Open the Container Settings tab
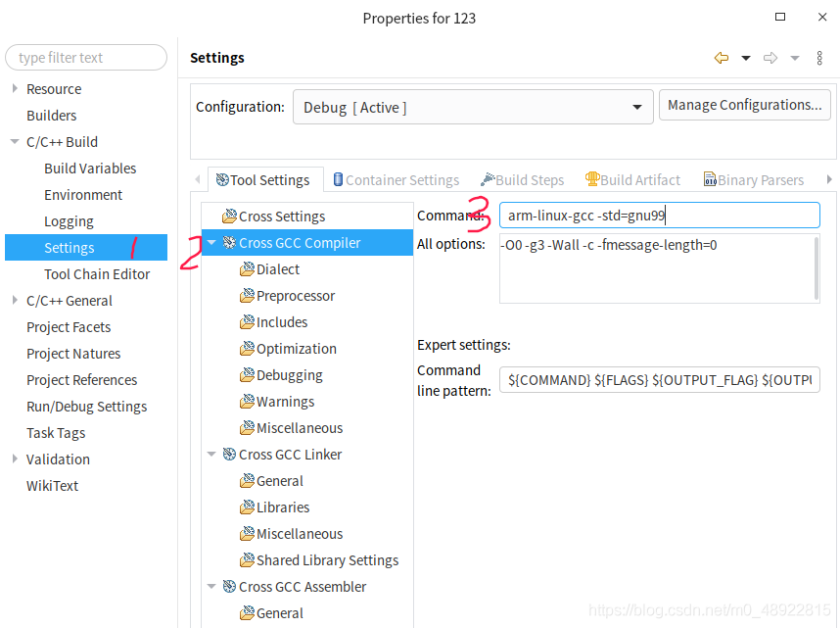This screenshot has height=628, width=840. click(396, 180)
